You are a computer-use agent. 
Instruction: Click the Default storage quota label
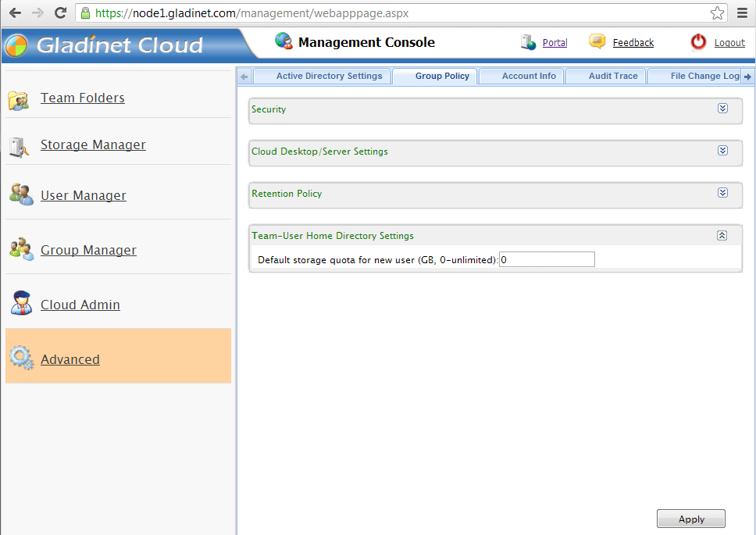[378, 260]
